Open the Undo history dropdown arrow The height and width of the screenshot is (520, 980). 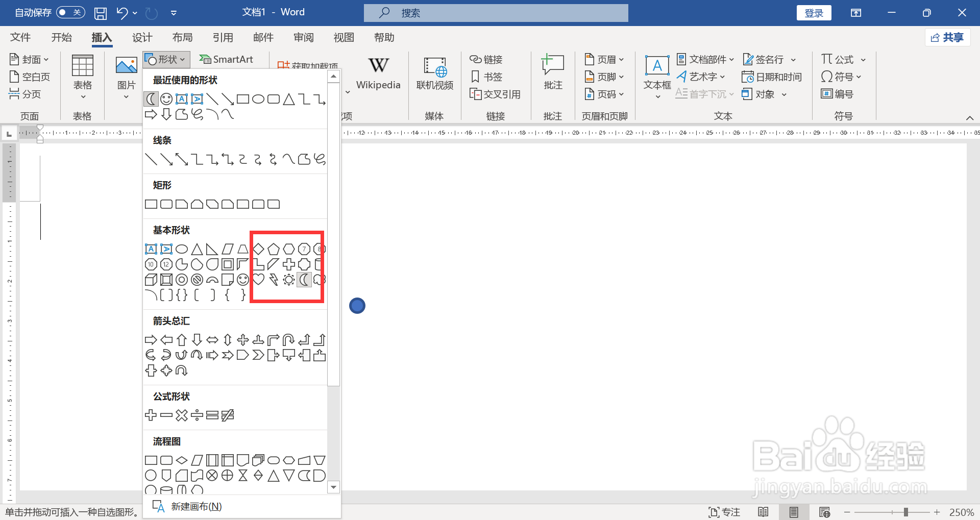pyautogui.click(x=135, y=13)
